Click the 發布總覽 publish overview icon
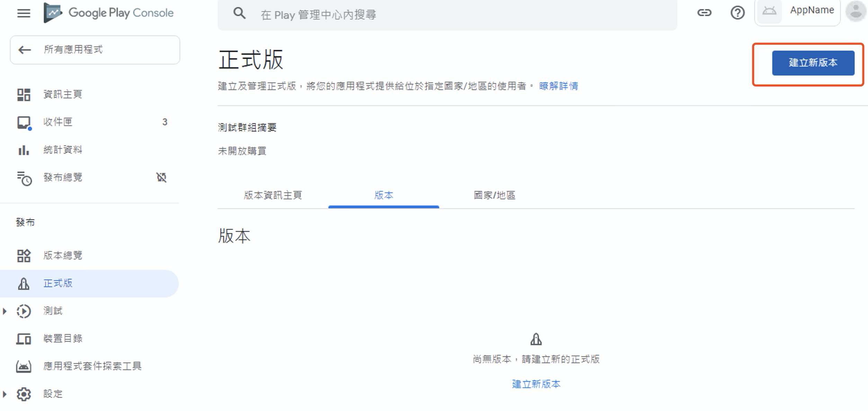The height and width of the screenshot is (411, 868). tap(23, 177)
